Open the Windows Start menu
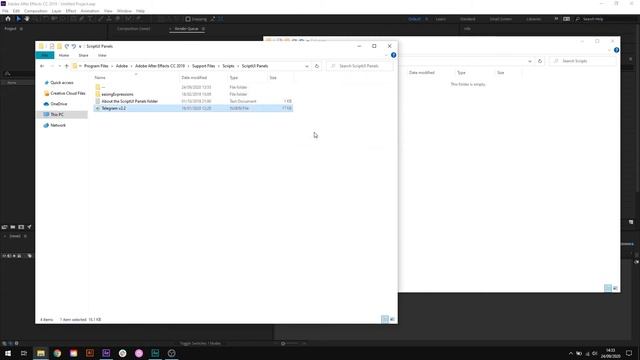This screenshot has height=360, width=640. (8, 353)
